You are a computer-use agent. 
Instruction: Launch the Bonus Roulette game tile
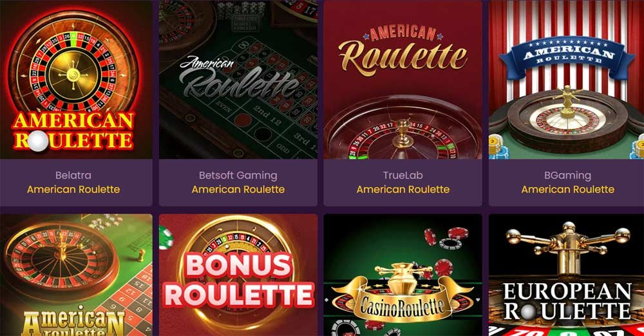point(238,275)
